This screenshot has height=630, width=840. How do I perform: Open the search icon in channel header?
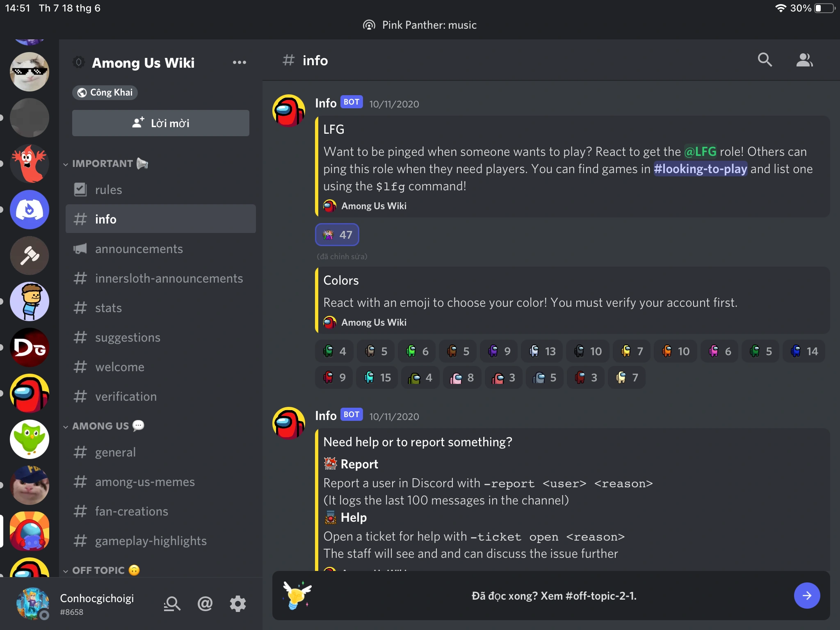click(x=765, y=60)
